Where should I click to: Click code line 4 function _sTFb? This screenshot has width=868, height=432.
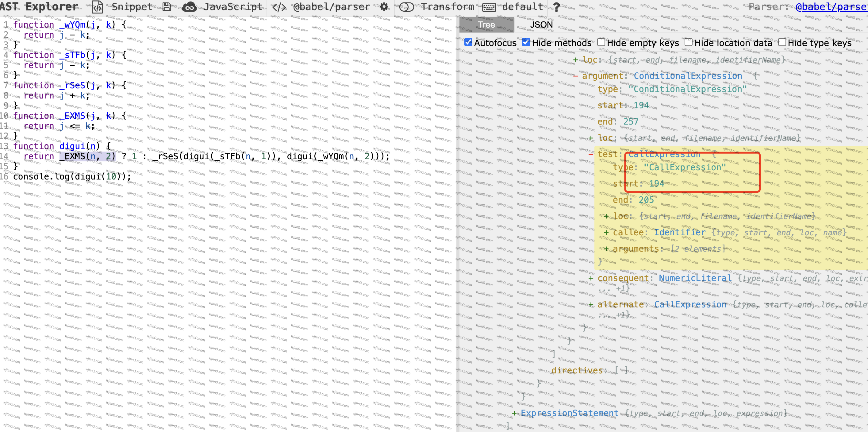coord(69,55)
